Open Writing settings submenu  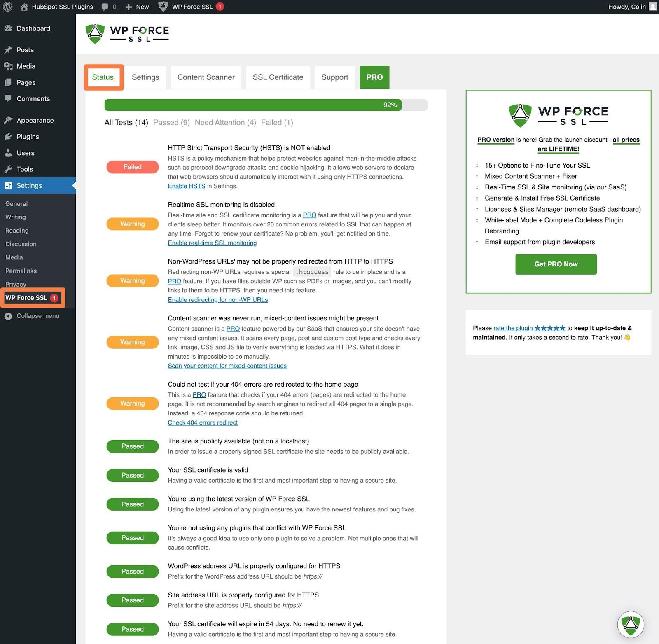16,217
